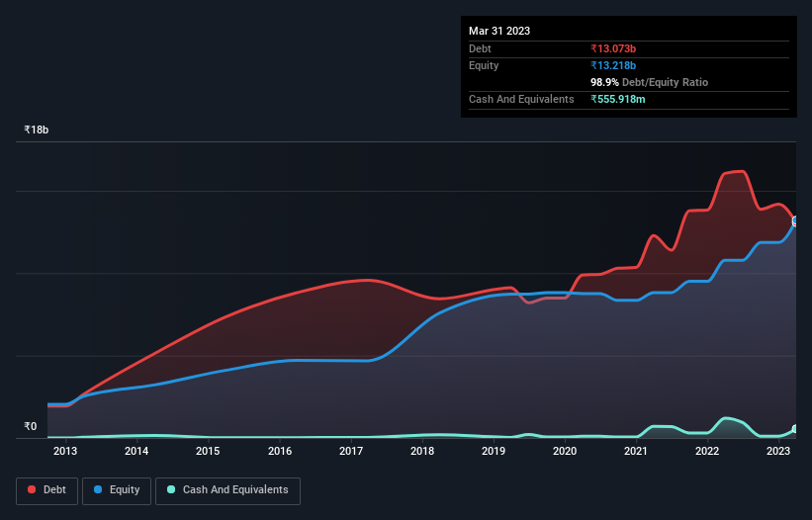Click the ₹0 y-axis label
This screenshot has height=520, width=812.
pyautogui.click(x=31, y=426)
